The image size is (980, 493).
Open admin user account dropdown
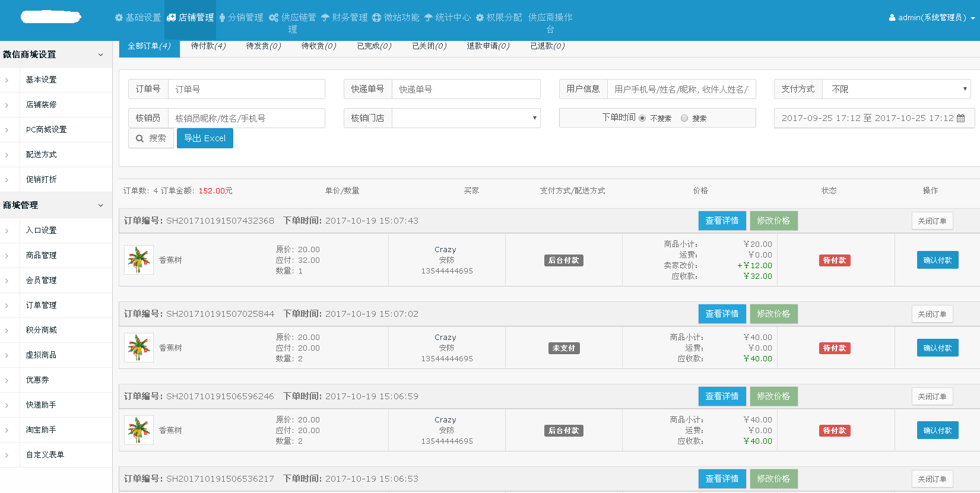pos(932,18)
